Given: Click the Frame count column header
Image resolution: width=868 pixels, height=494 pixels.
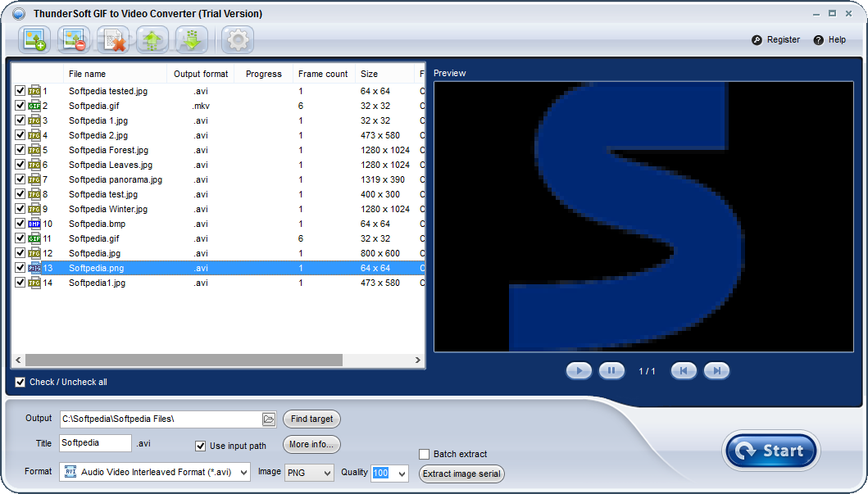Looking at the screenshot, I should point(323,74).
